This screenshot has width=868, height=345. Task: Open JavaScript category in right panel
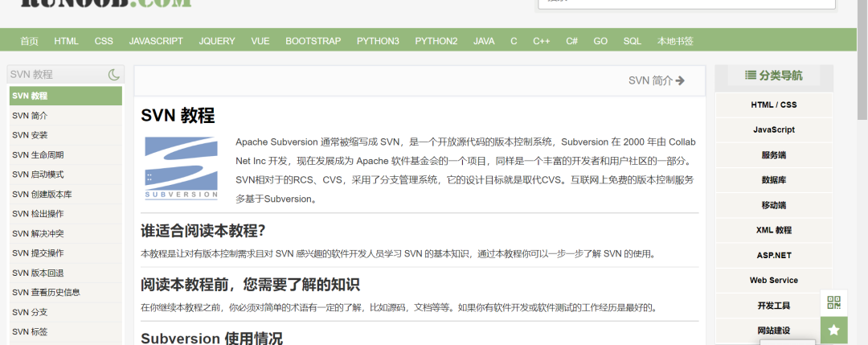tap(774, 129)
